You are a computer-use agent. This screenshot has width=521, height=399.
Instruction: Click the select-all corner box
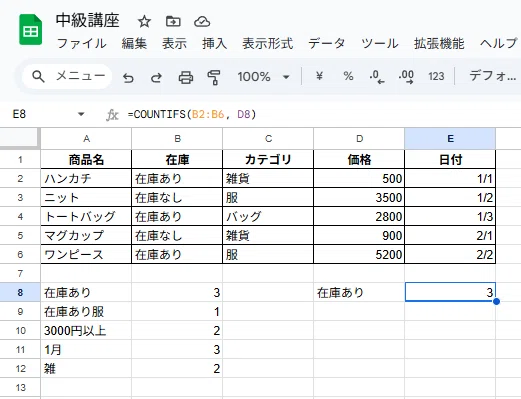[20, 138]
